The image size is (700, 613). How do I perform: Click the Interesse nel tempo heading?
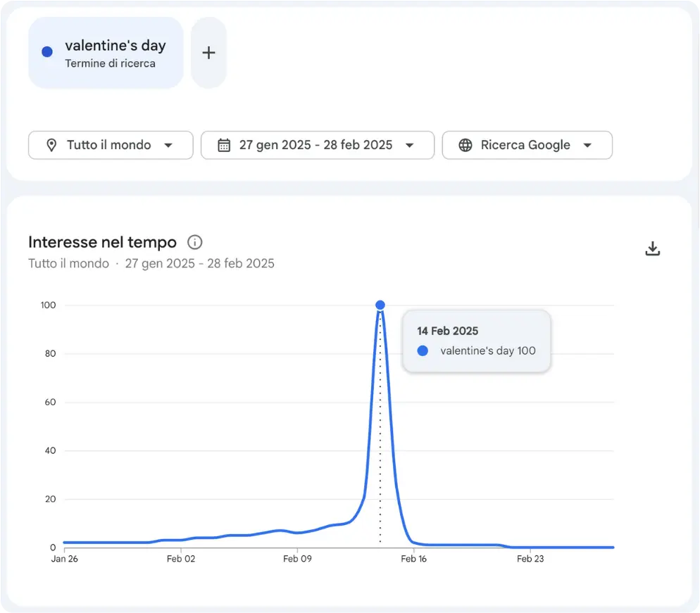[x=102, y=243]
